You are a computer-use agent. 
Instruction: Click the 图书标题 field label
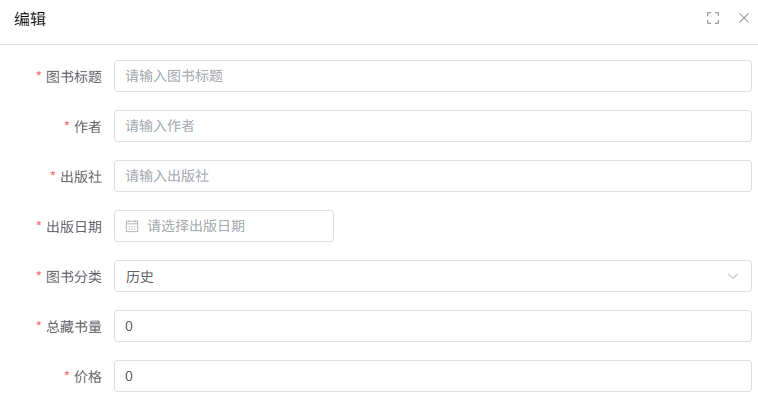[74, 76]
